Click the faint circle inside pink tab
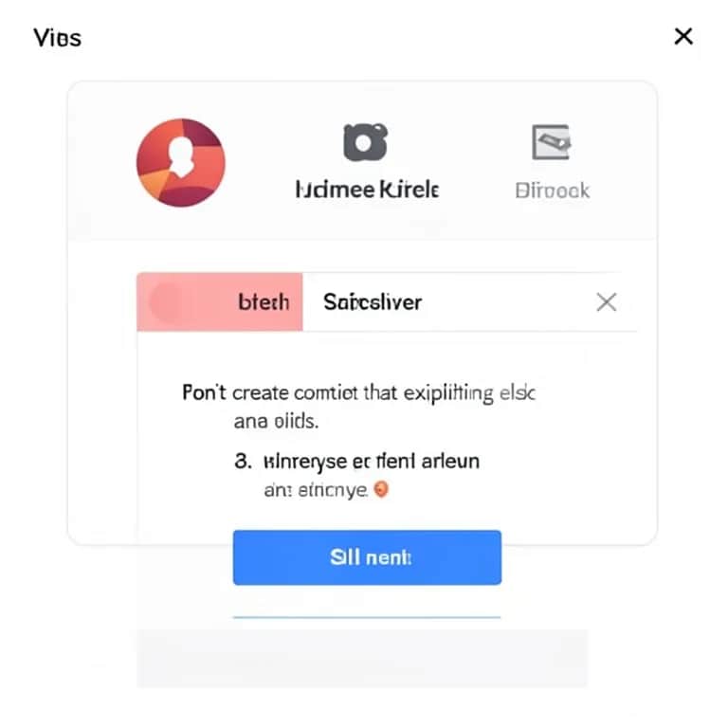The width and height of the screenshot is (728, 728). (x=166, y=301)
